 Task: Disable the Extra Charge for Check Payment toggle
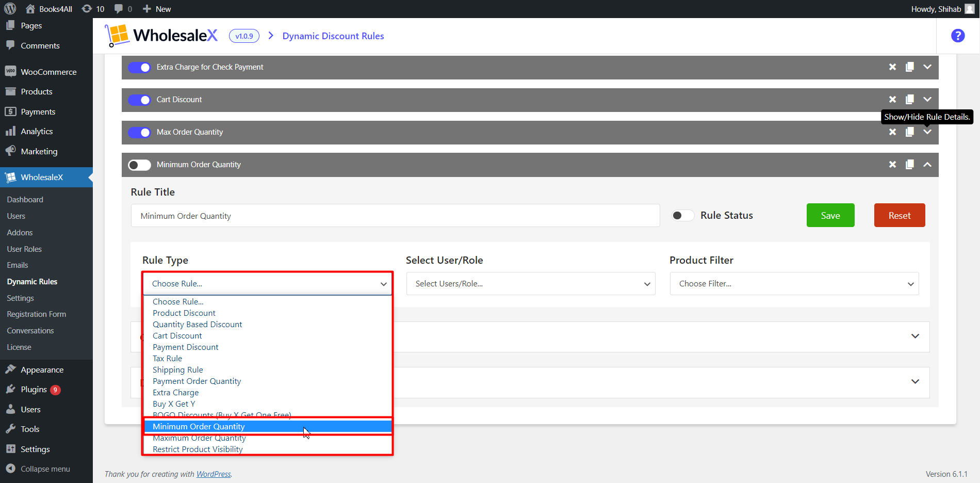[x=139, y=67]
